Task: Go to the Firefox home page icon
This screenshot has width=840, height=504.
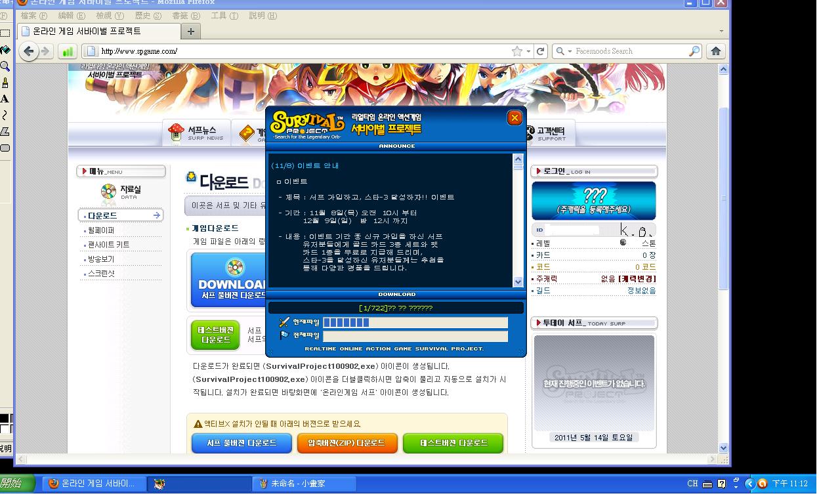Action: click(715, 51)
